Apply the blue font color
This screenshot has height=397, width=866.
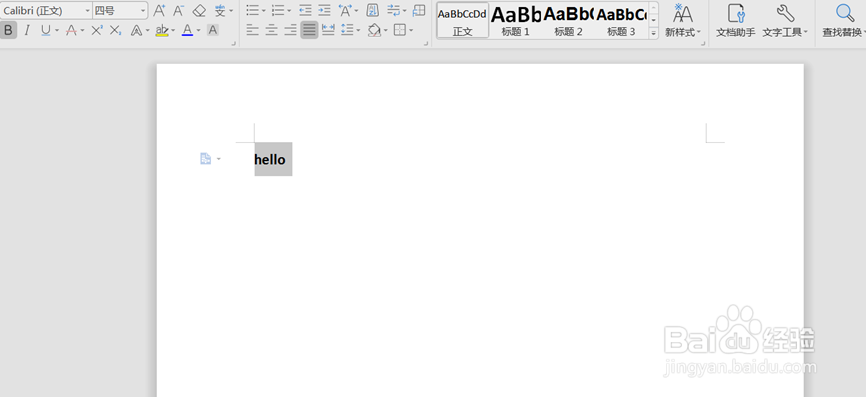(x=188, y=30)
